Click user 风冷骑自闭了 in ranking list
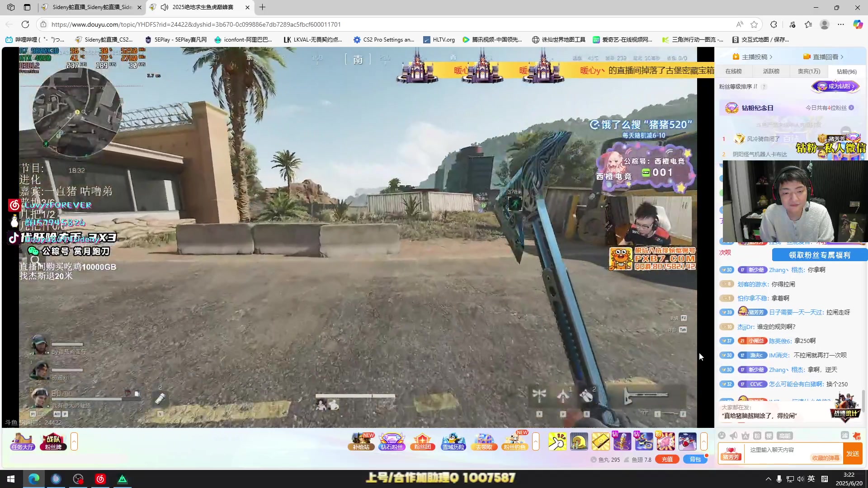The height and width of the screenshot is (488, 868). click(x=763, y=139)
